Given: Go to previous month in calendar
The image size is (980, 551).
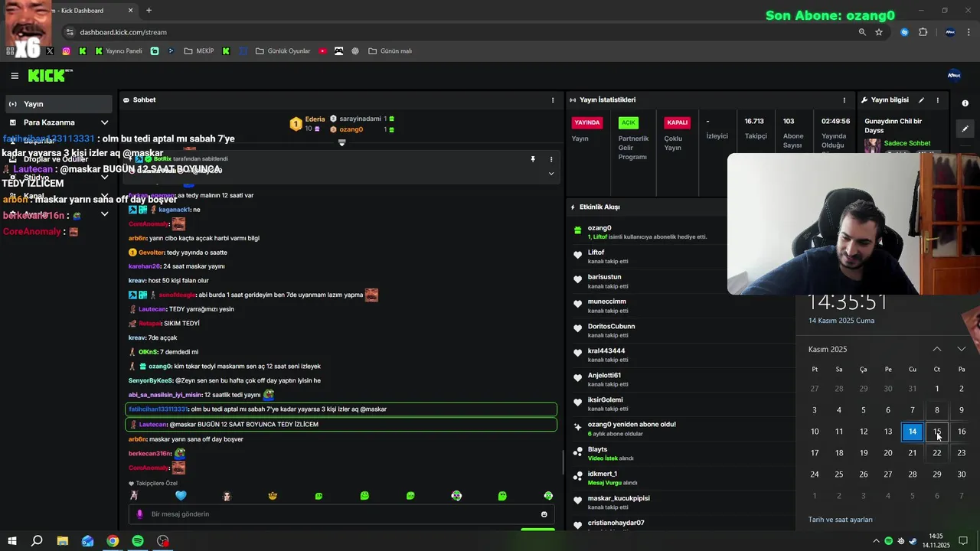Looking at the screenshot, I should click(937, 349).
